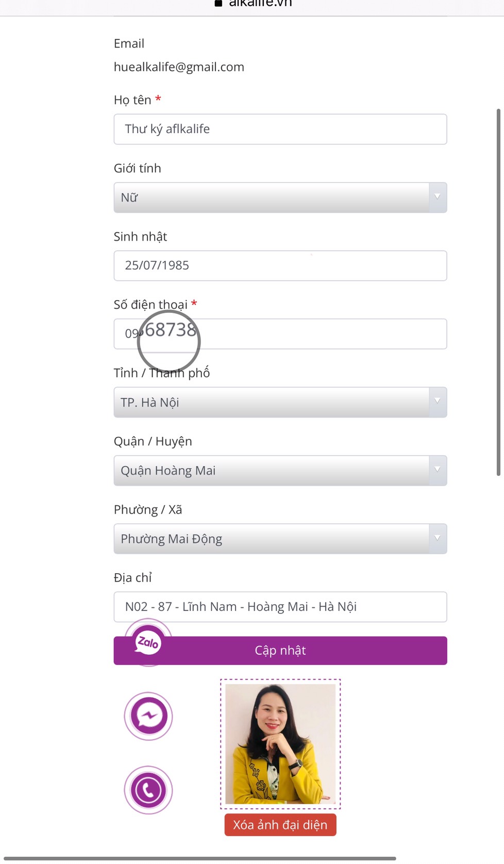
Task: Click the Sinh nhật label
Action: [x=140, y=237]
